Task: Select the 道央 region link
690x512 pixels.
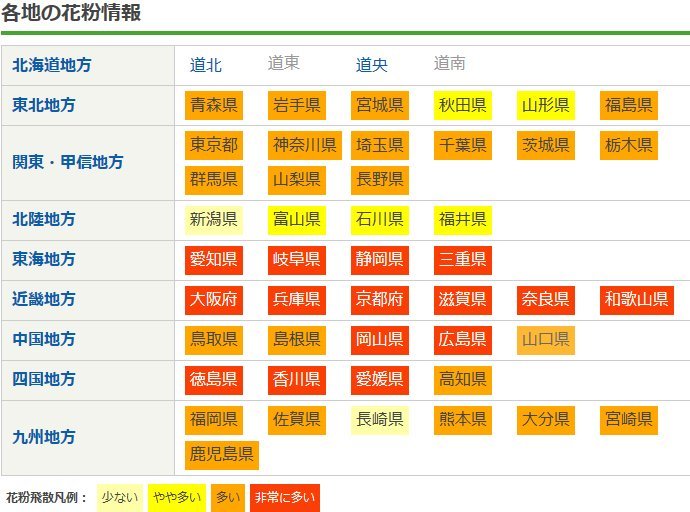Action: 372,65
